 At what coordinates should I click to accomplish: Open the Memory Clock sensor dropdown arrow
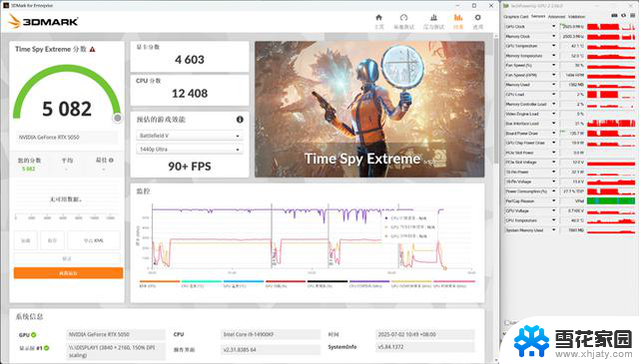(x=553, y=36)
